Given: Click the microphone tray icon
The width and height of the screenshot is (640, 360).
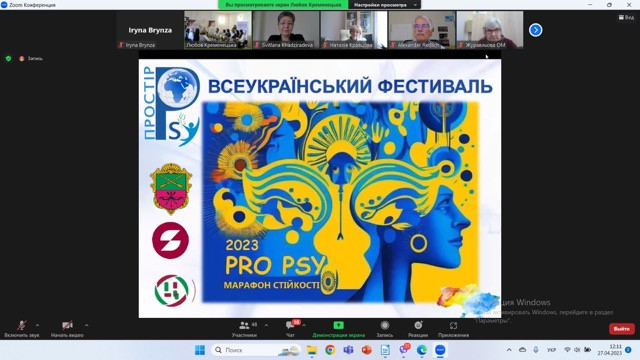Looking at the screenshot, I should pyautogui.click(x=536, y=350).
